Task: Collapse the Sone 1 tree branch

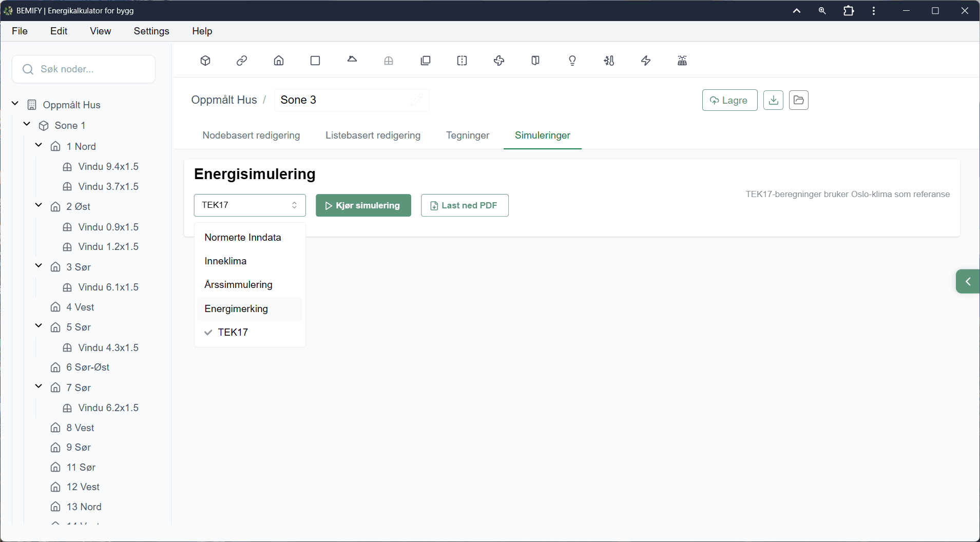Action: [26, 125]
